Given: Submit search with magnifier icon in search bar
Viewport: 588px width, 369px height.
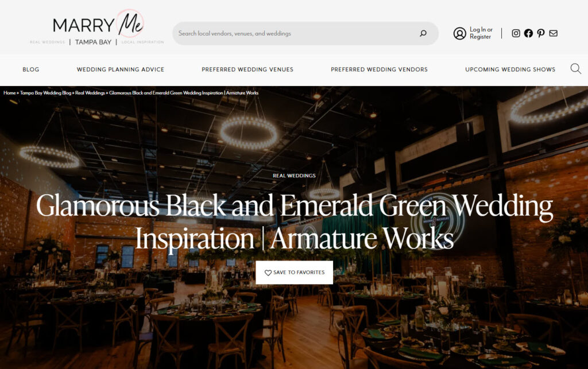Looking at the screenshot, I should click(423, 33).
